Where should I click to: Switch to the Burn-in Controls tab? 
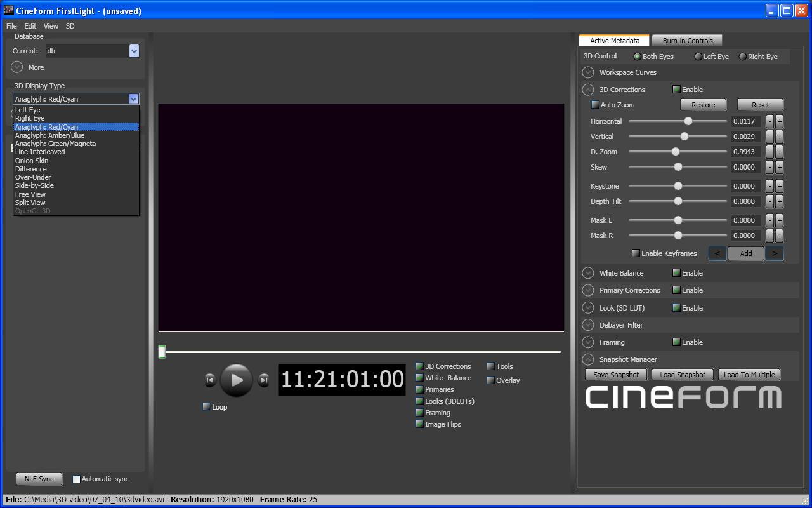pos(688,41)
